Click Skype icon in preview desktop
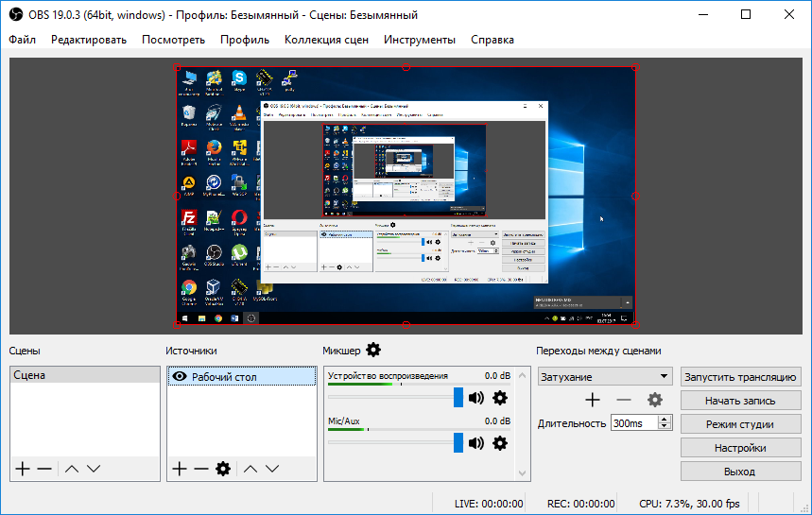The image size is (812, 515). tap(239, 78)
